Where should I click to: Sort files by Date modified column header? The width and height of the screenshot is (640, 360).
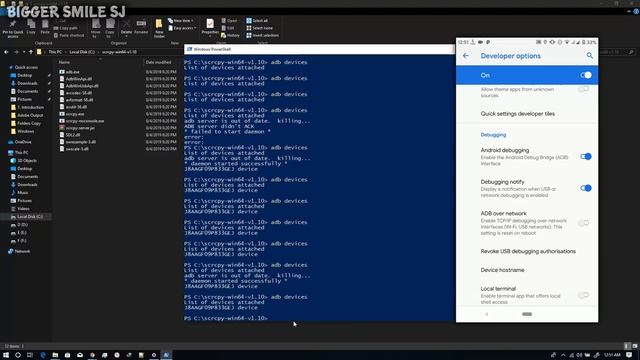click(158, 62)
